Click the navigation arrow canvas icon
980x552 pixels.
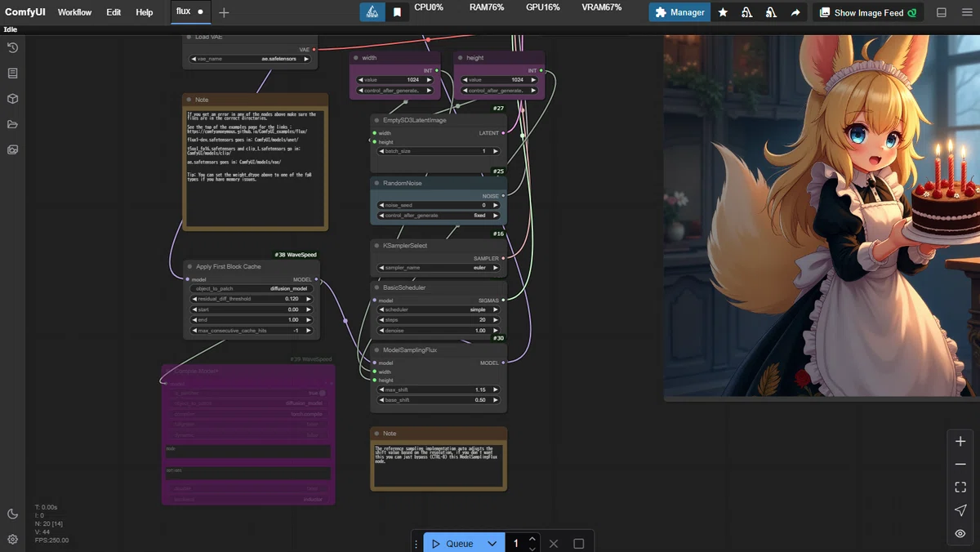(960, 510)
